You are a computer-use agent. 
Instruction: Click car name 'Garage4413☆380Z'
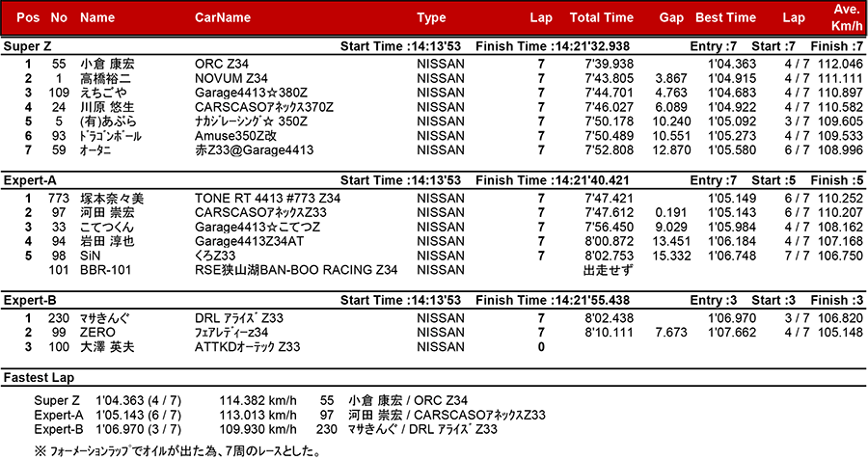pos(252,93)
